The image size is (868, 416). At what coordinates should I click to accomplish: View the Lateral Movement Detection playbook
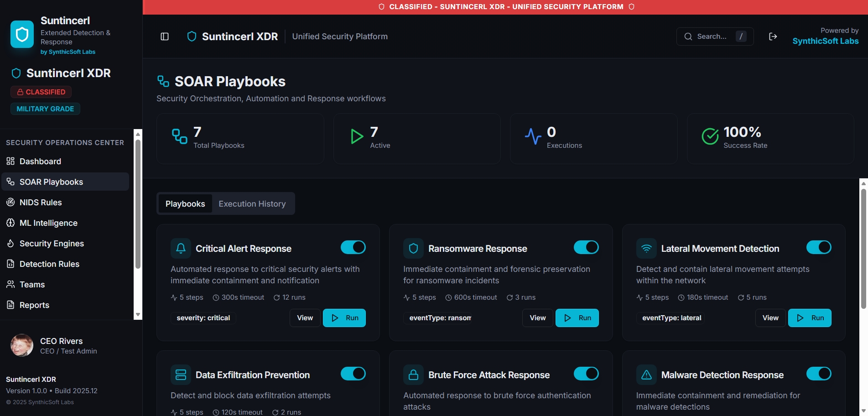pos(770,317)
